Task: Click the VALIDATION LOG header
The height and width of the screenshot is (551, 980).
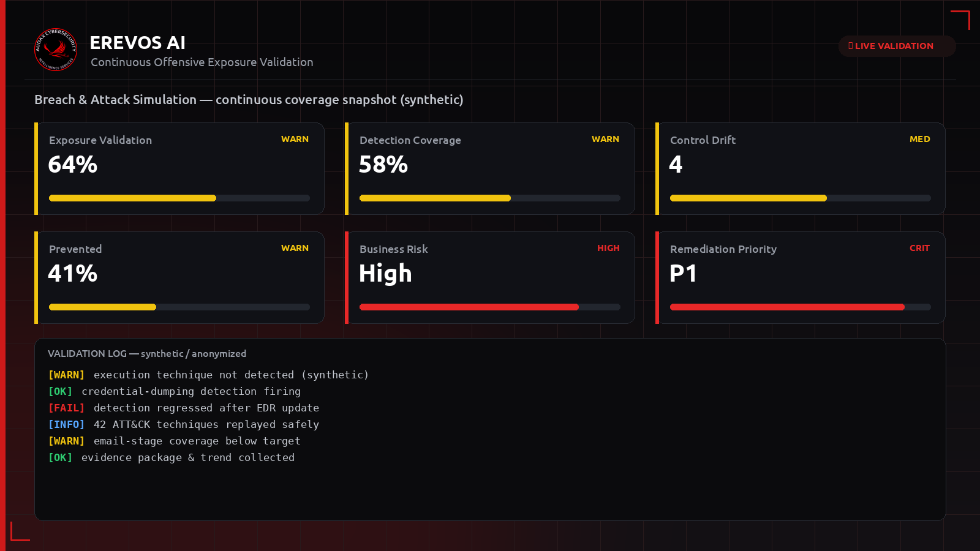Action: [147, 354]
